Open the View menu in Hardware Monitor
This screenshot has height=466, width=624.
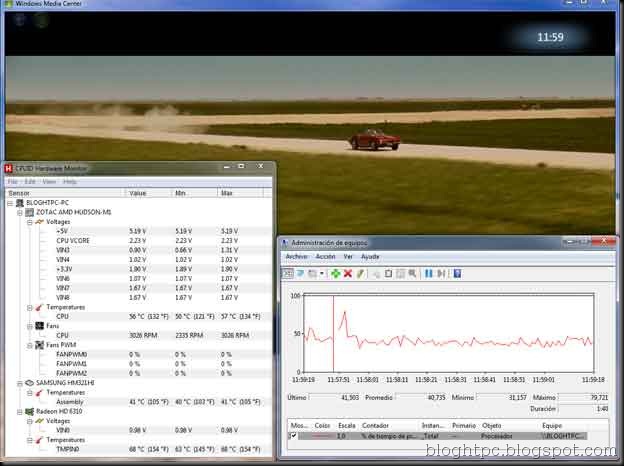48,182
